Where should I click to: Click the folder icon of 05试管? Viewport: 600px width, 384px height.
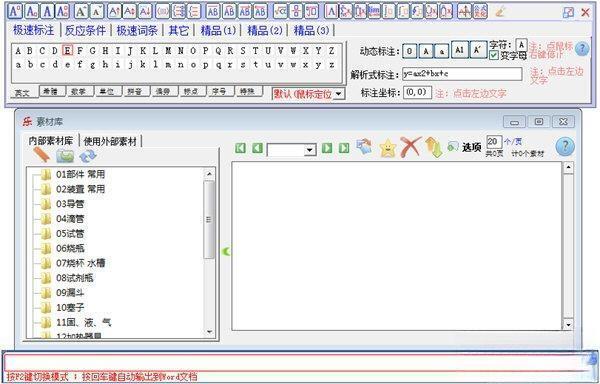click(46, 234)
